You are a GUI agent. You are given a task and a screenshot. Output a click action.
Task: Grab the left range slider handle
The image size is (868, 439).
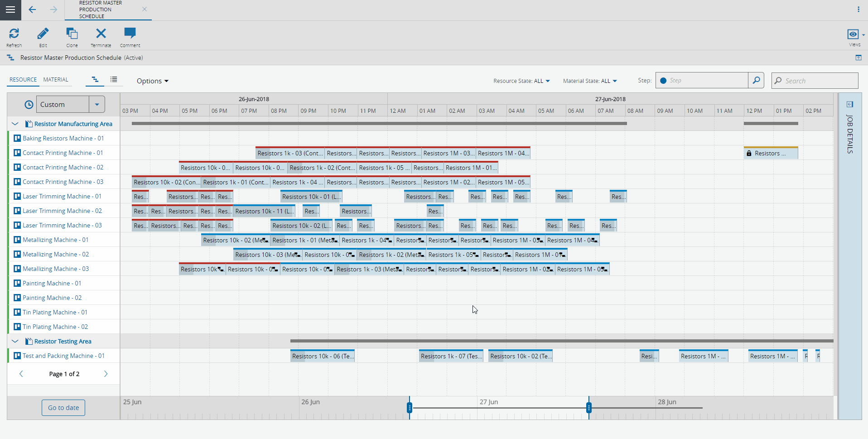click(x=410, y=408)
